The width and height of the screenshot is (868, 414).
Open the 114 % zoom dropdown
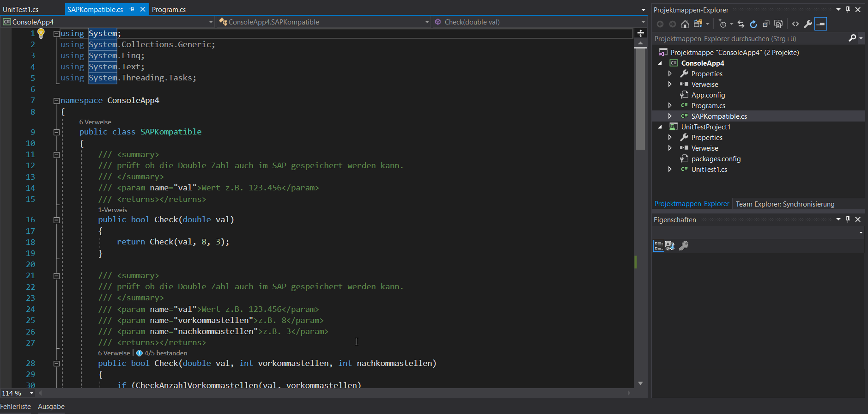click(31, 393)
